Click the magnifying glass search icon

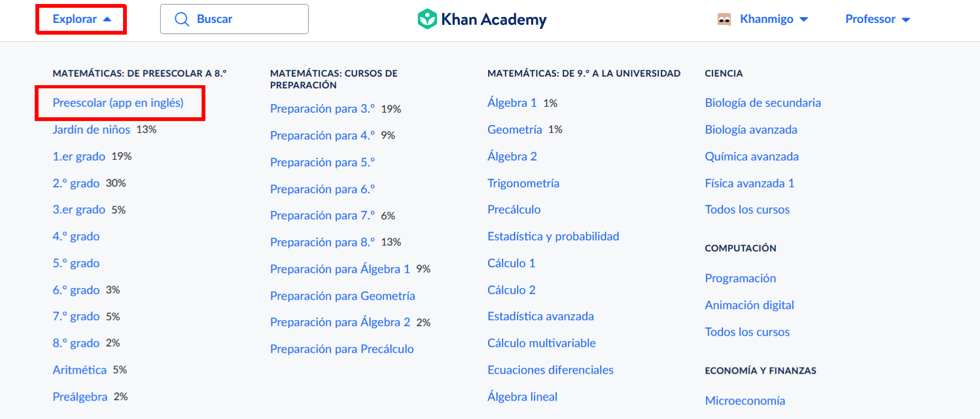coord(183,19)
